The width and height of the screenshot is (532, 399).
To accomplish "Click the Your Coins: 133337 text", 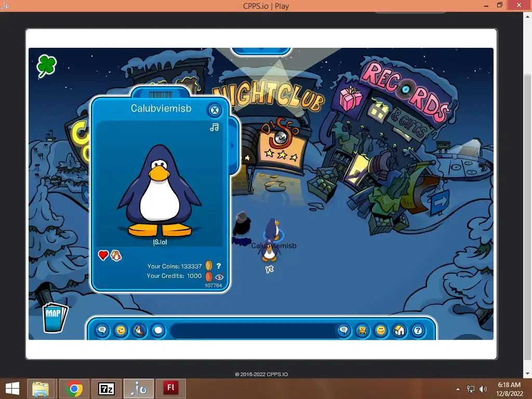I will click(175, 267).
